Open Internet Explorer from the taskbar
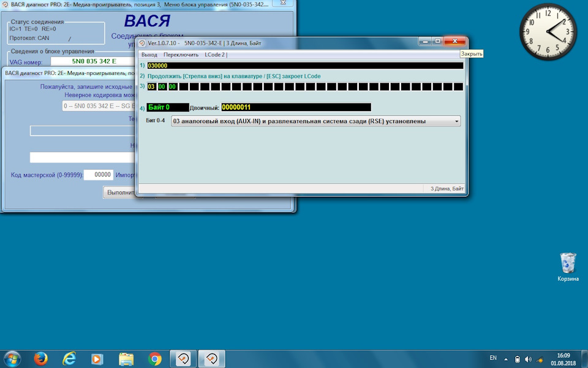 69,359
